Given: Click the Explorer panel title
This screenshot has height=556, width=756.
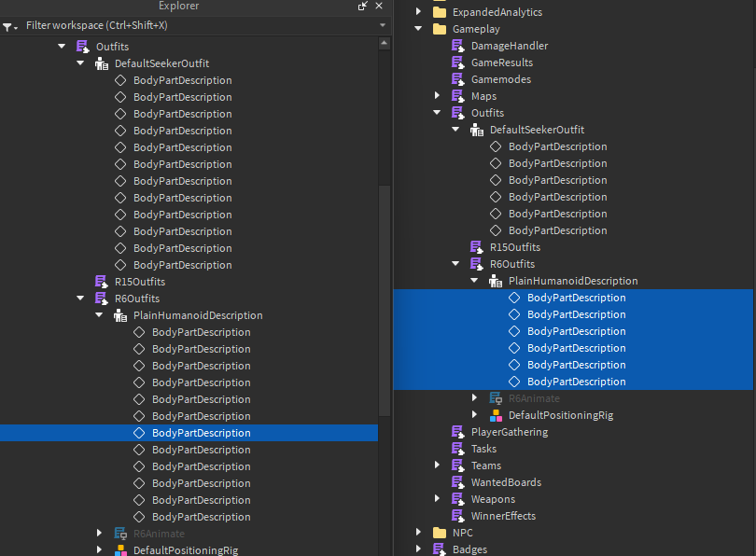Looking at the screenshot, I should [178, 7].
